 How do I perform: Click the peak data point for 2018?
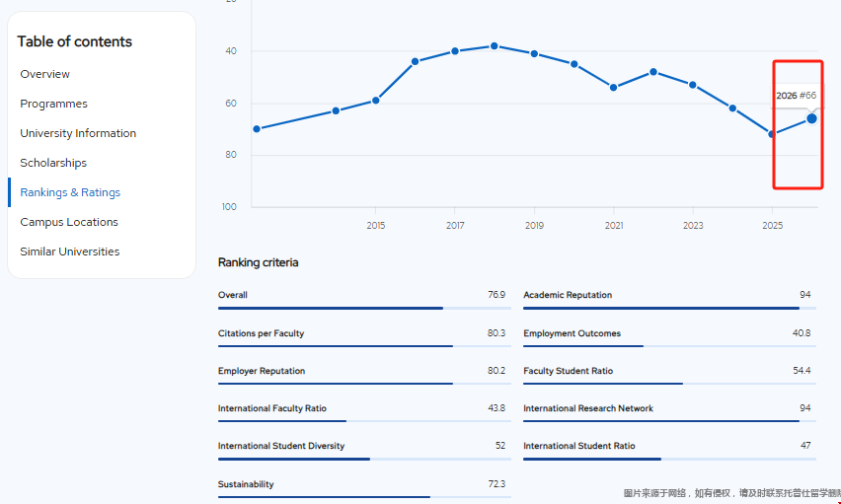click(x=495, y=46)
